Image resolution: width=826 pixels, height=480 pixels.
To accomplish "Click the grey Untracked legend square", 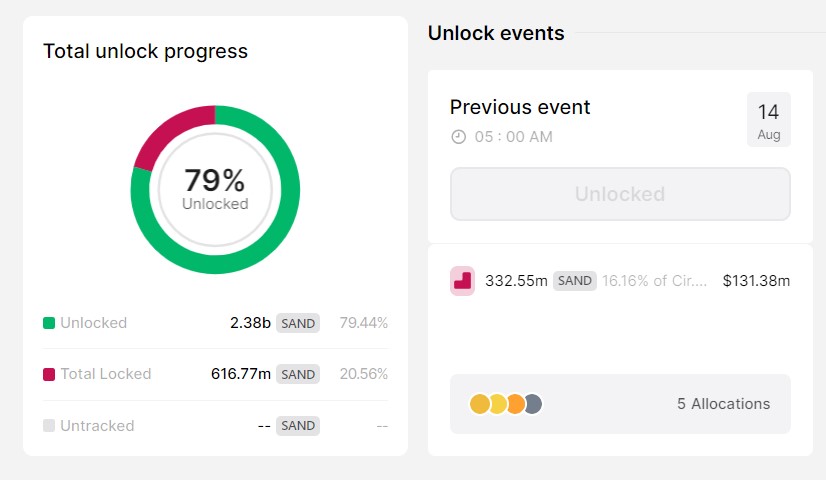I will [49, 425].
